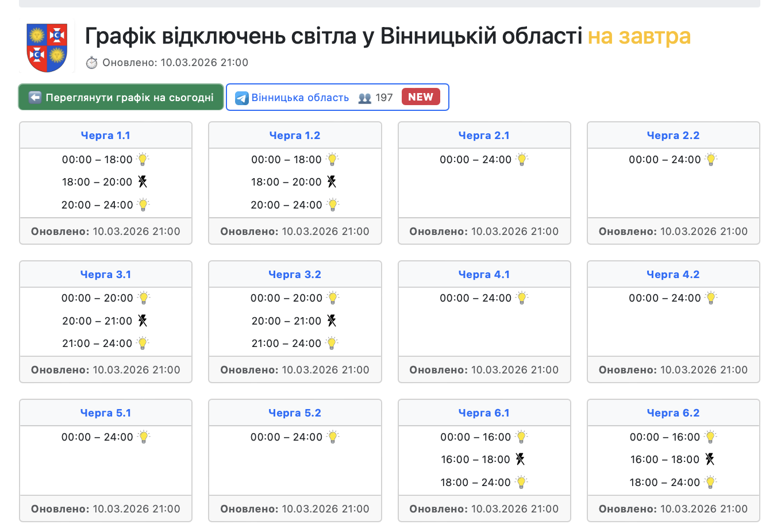Click Черга 4.2 update timestamp footer

[673, 370]
